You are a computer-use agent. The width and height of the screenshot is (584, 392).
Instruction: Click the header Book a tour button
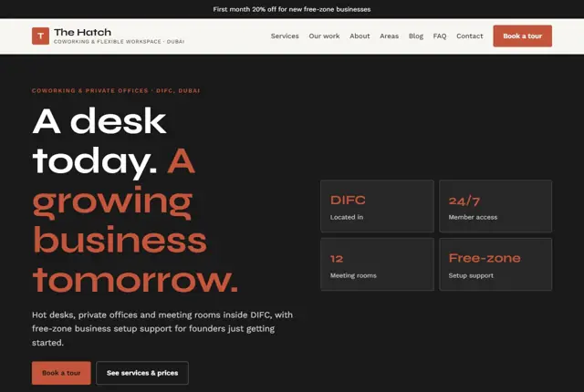[522, 36]
